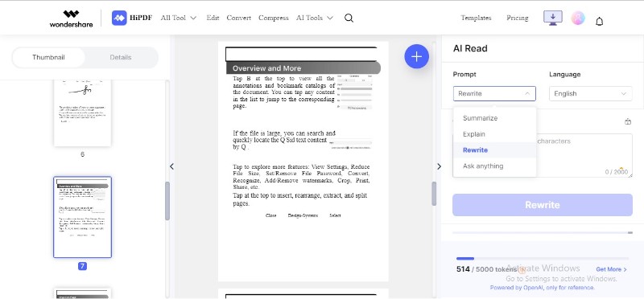
Task: Click the token usage progress bar
Action: (x=542, y=258)
